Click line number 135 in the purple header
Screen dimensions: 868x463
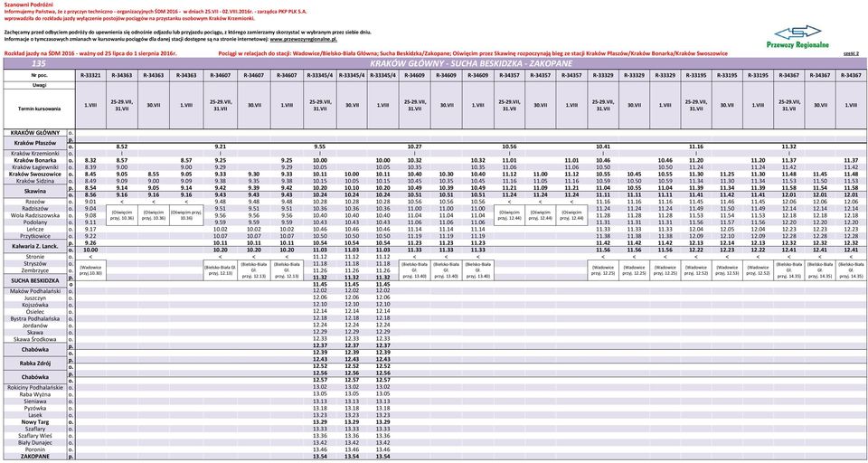39,63
